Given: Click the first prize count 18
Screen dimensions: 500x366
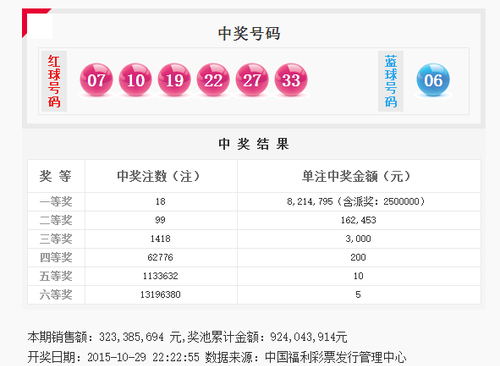Looking at the screenshot, I should (160, 201).
